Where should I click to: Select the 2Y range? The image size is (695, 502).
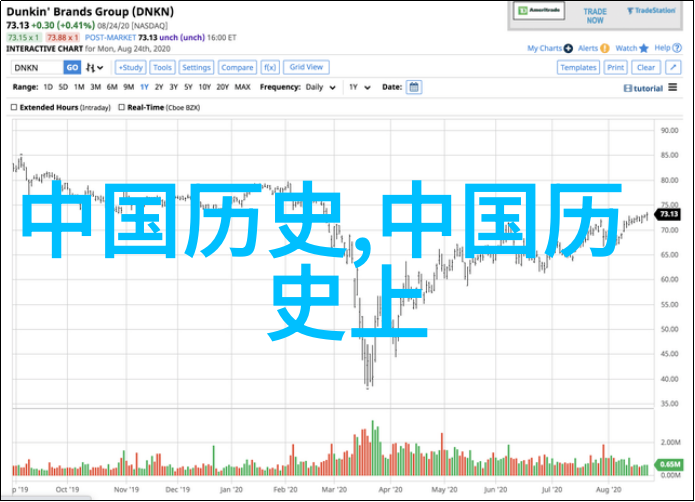pyautogui.click(x=159, y=87)
